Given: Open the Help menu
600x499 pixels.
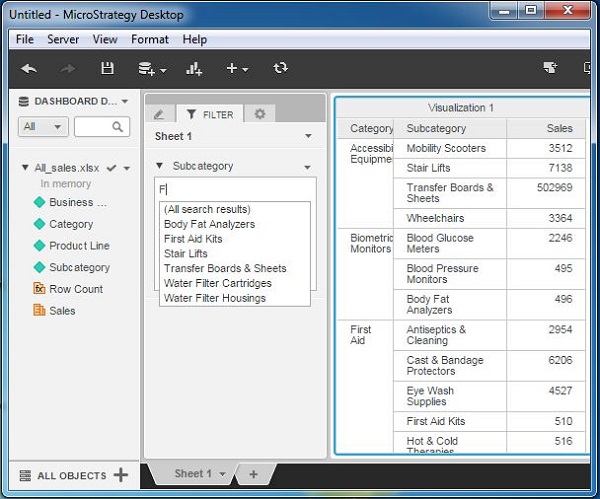Looking at the screenshot, I should 195,39.
